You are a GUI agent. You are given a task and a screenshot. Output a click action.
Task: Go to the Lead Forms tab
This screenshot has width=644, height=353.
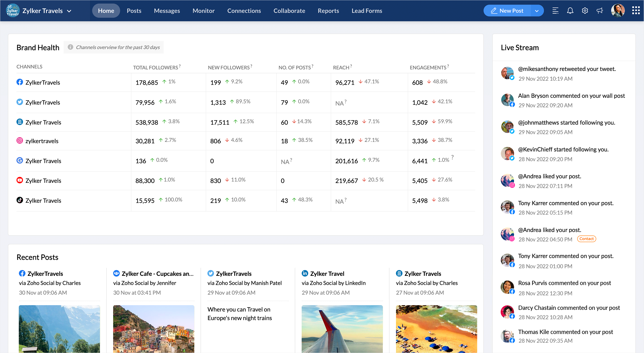click(366, 11)
